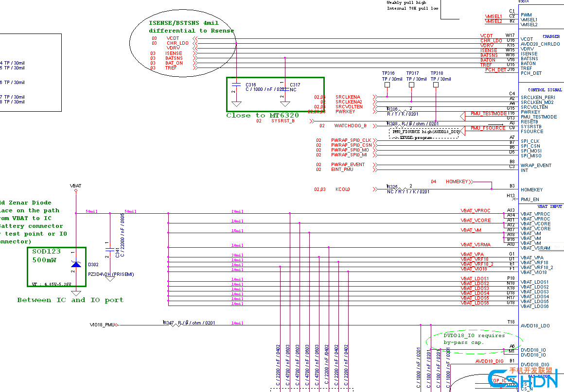
Task: Click the ground symbol below C317
Action: pos(285,104)
